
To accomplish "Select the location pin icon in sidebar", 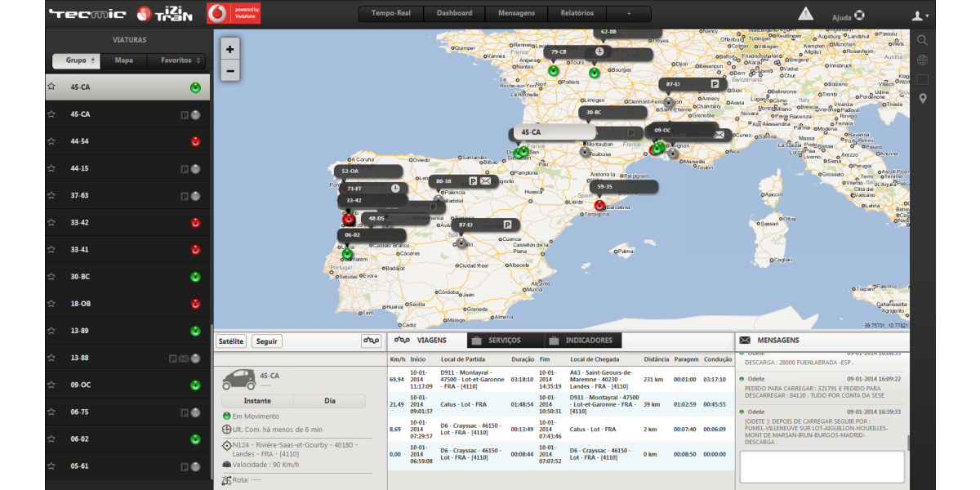I will [922, 99].
